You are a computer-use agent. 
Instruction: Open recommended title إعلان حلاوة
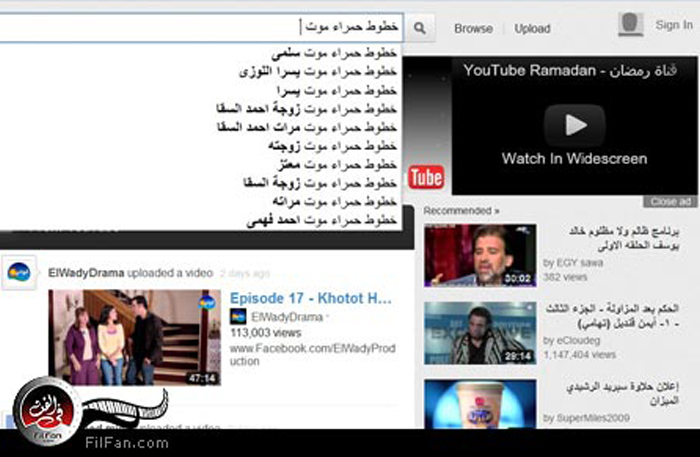tap(622, 394)
